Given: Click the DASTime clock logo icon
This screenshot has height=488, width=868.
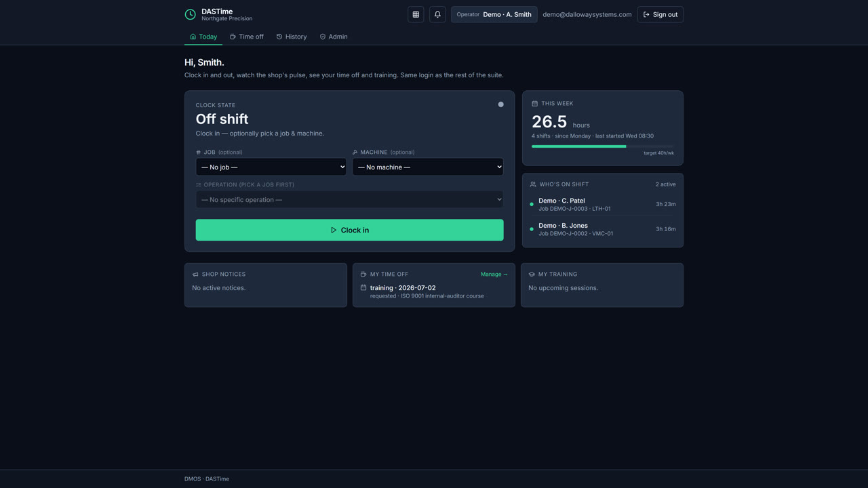Looking at the screenshot, I should point(191,14).
